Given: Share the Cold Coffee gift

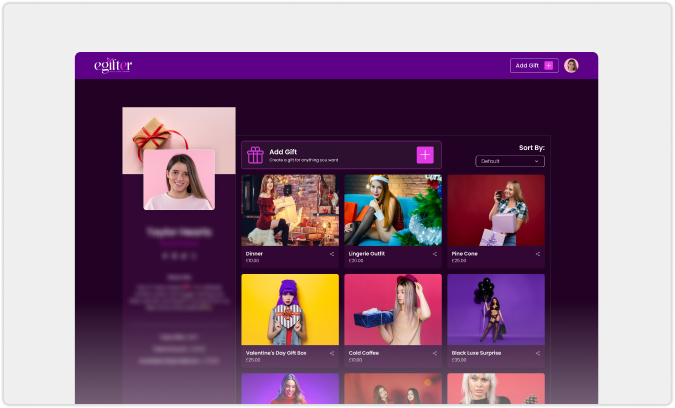Looking at the screenshot, I should tap(435, 353).
